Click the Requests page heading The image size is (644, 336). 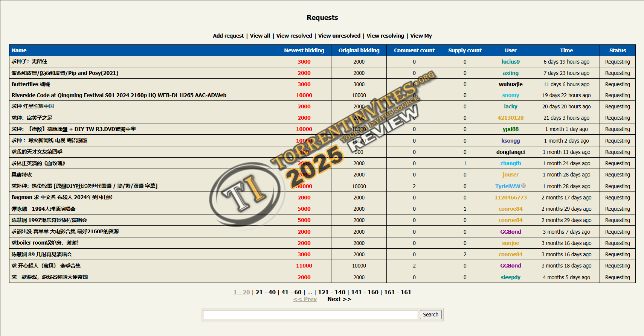coord(322,18)
